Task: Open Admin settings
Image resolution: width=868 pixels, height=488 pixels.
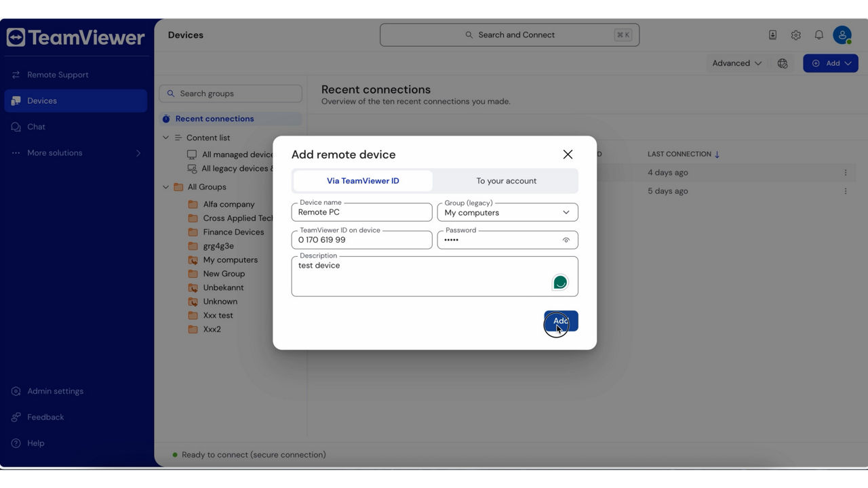Action: (x=55, y=391)
